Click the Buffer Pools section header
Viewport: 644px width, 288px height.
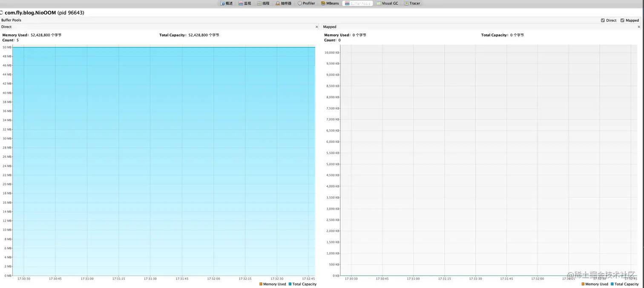11,20
